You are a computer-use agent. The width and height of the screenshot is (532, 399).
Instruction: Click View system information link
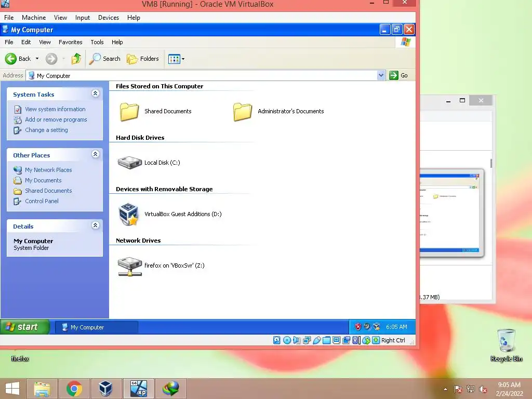point(55,109)
